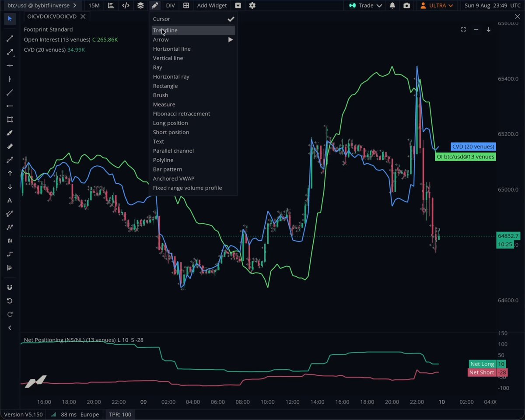Open the code script editor icon

click(126, 6)
